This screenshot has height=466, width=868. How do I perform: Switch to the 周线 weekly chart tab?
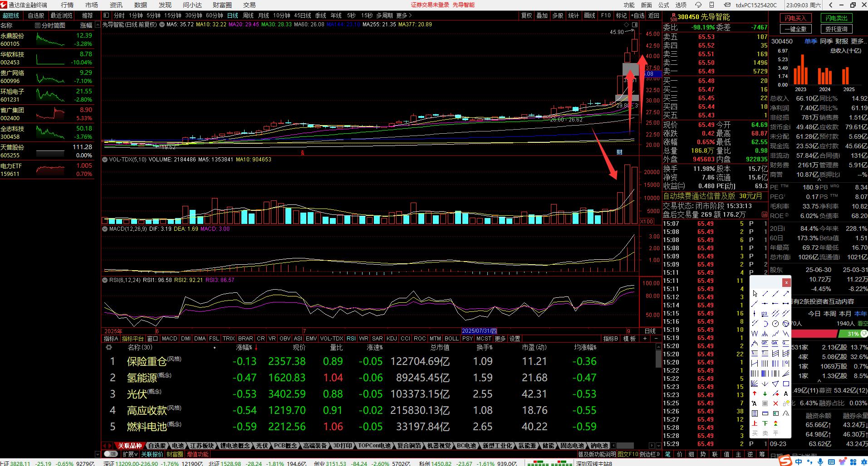[x=248, y=15]
